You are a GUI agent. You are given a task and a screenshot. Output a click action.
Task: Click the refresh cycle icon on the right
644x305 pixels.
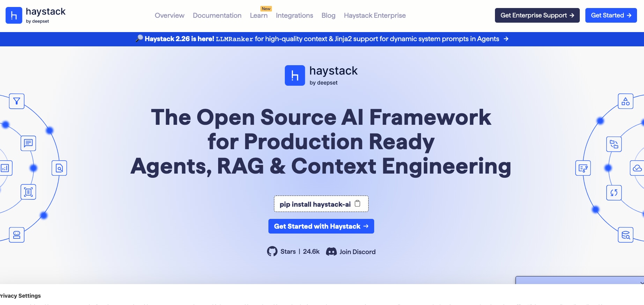[614, 193]
